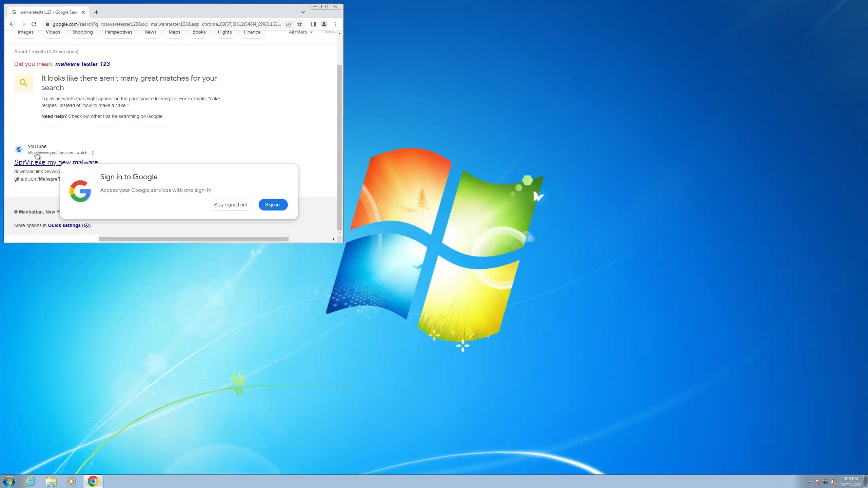868x488 pixels.
Task: Open SprVir.exe my new malware link
Action: point(56,162)
